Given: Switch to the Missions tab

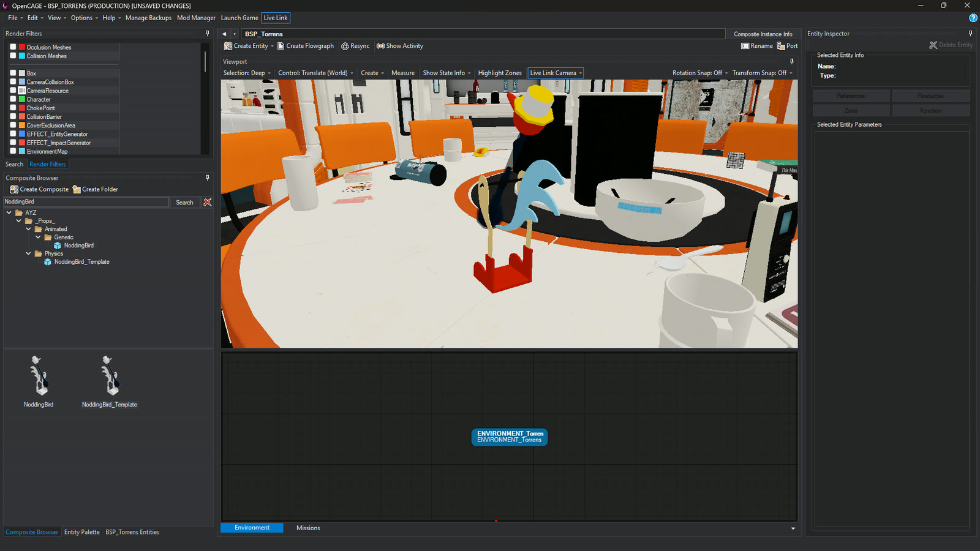Looking at the screenshot, I should coord(308,528).
